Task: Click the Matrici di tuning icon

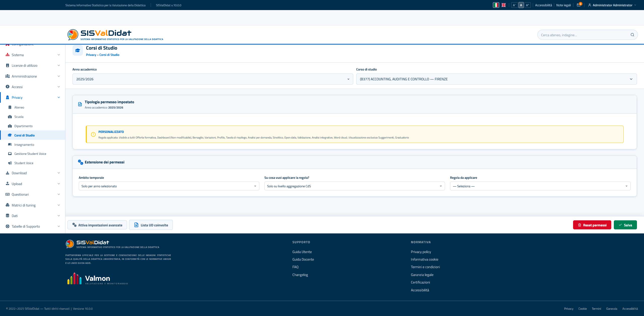Action: point(8,205)
